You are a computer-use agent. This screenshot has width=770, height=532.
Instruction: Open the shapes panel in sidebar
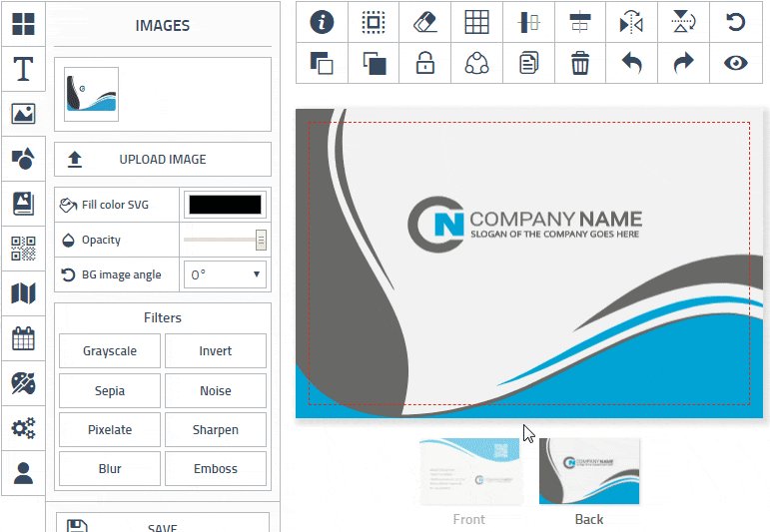(23, 158)
